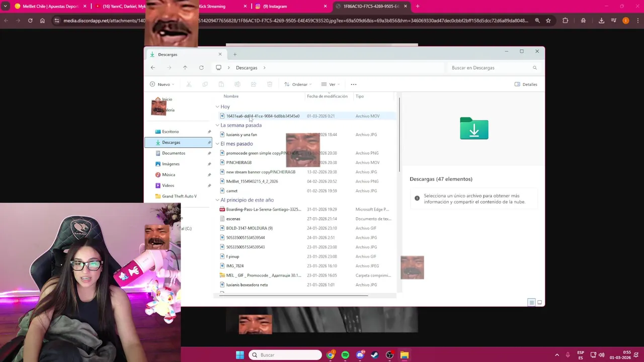Unpin Documentos from quick access
Screen dimensions: 644x362
(x=209, y=153)
